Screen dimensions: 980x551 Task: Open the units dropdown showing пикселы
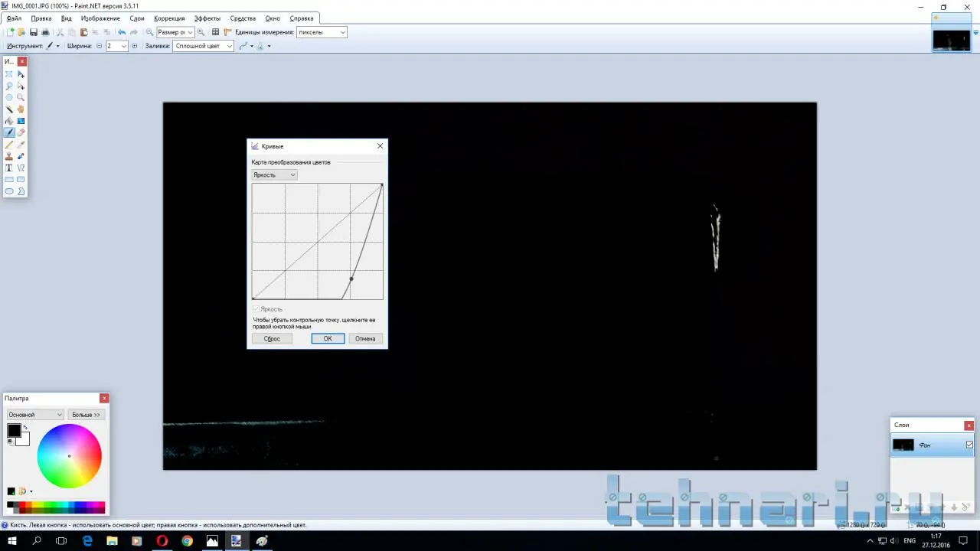tap(322, 32)
